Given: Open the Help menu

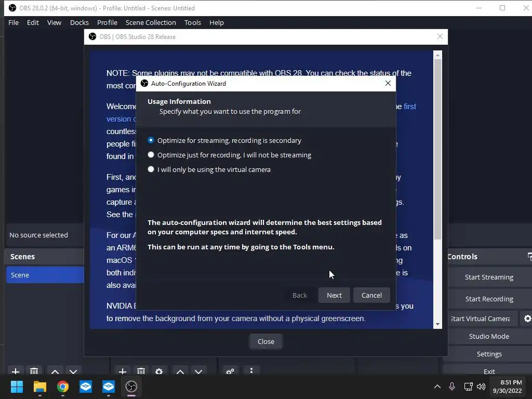Looking at the screenshot, I should coord(217,22).
